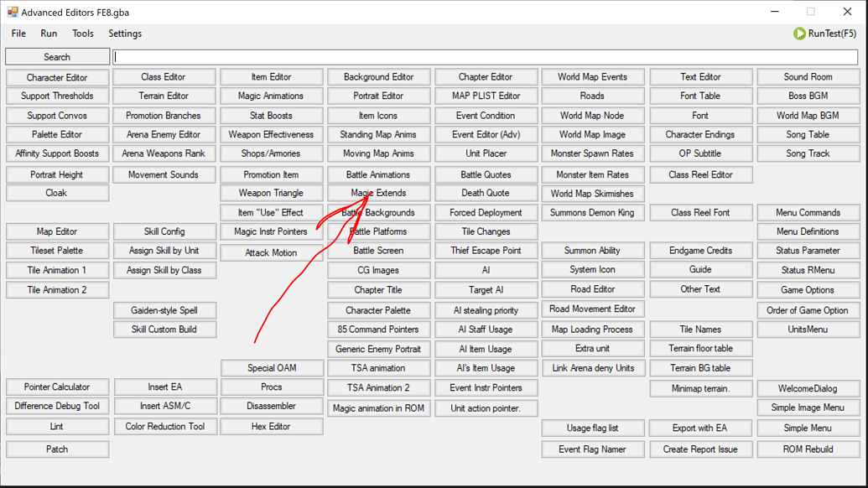The width and height of the screenshot is (868, 488).
Task: Open the Character Editor
Action: click(x=56, y=76)
